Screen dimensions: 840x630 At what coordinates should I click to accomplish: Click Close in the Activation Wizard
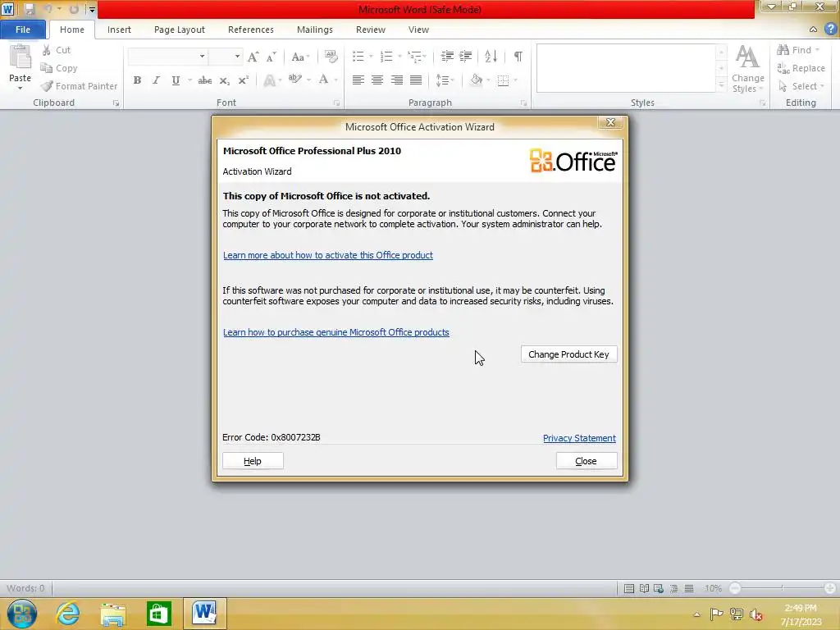pos(587,461)
